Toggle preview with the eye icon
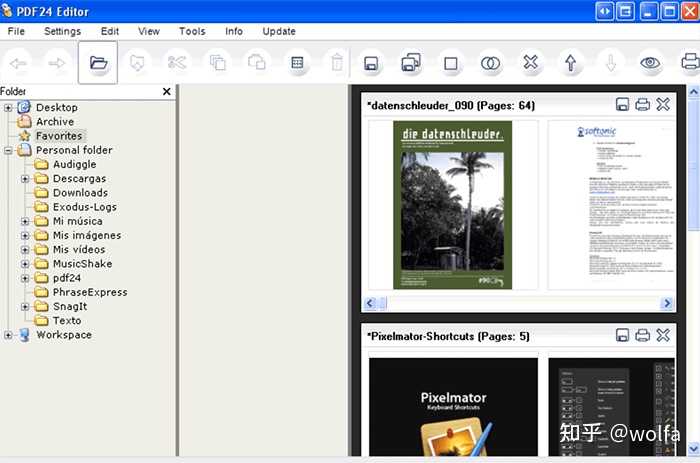This screenshot has height=463, width=700. 650,63
